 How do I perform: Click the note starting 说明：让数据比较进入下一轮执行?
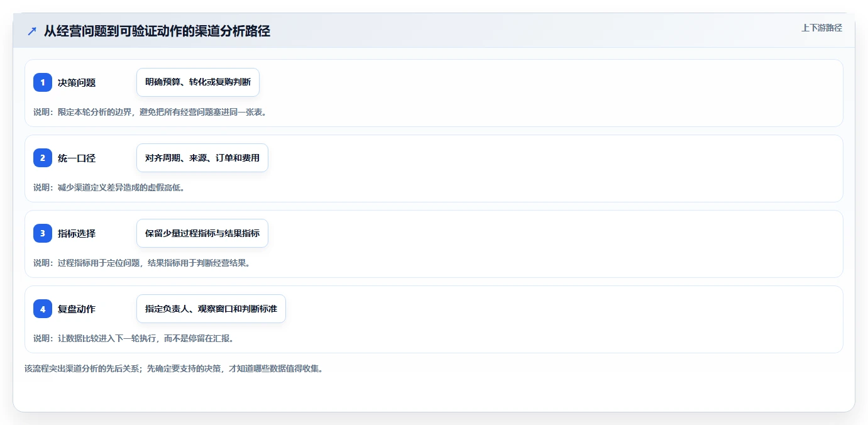coord(134,338)
